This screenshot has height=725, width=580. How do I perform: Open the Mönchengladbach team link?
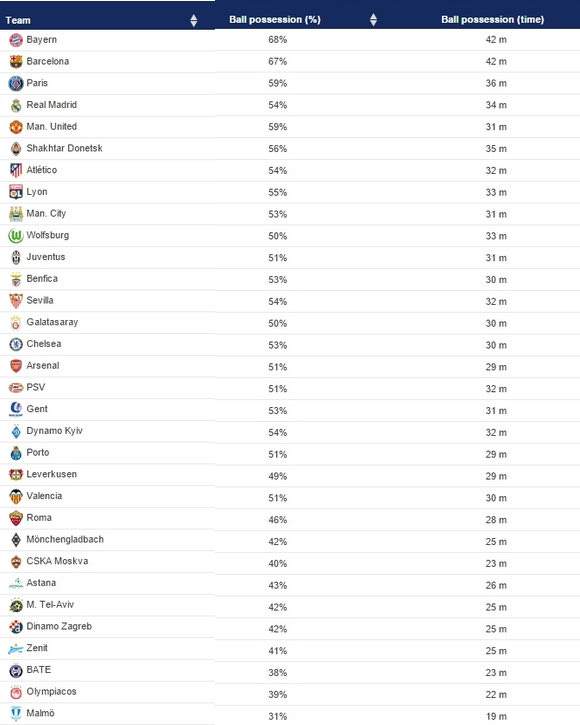point(65,540)
